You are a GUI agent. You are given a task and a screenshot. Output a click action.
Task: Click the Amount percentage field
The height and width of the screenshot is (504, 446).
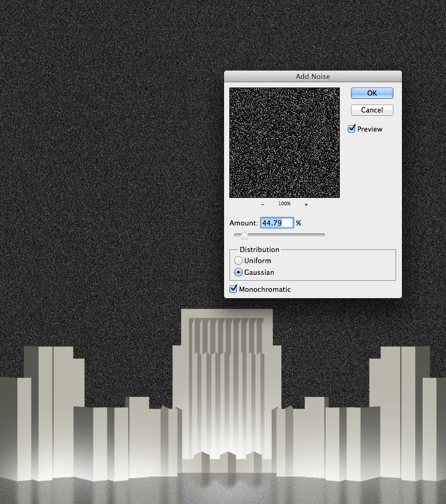(x=277, y=223)
